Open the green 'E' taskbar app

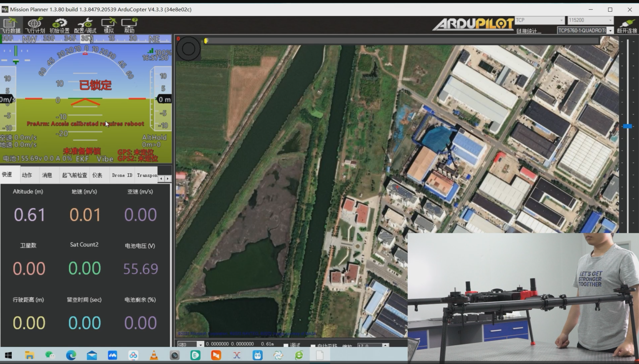pos(195,355)
